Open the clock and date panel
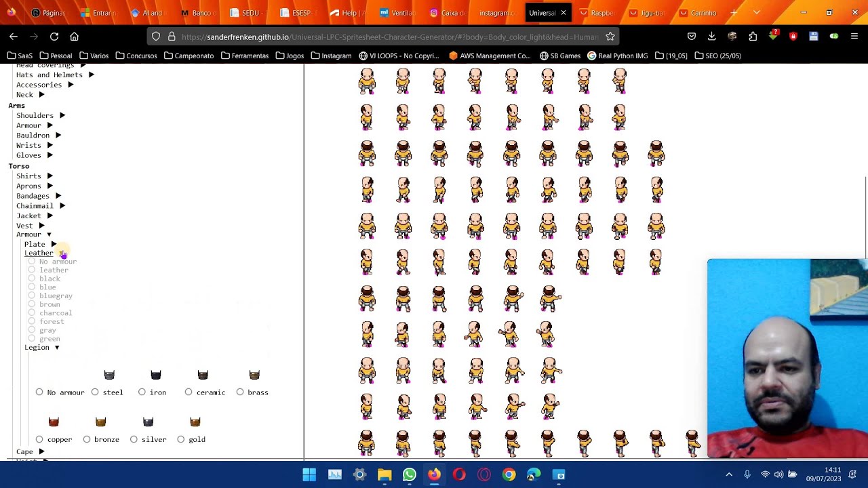868x488 pixels. point(825,474)
